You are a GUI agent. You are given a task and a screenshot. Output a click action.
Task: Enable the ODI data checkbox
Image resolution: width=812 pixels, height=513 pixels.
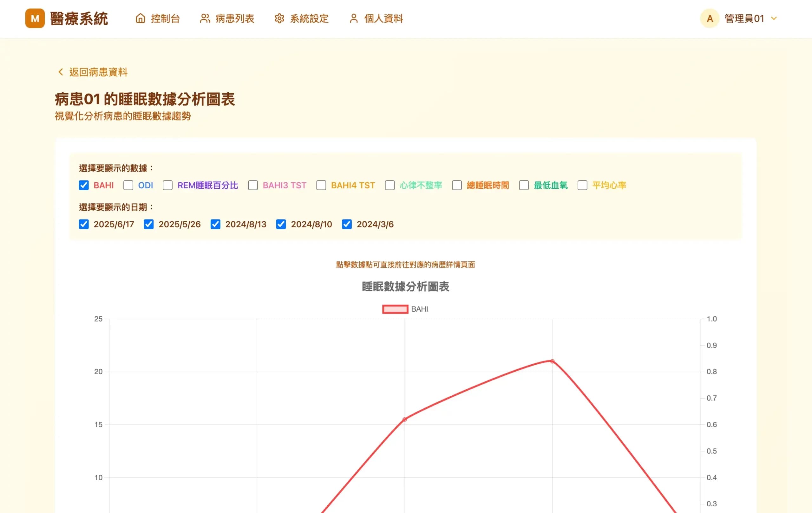click(128, 185)
